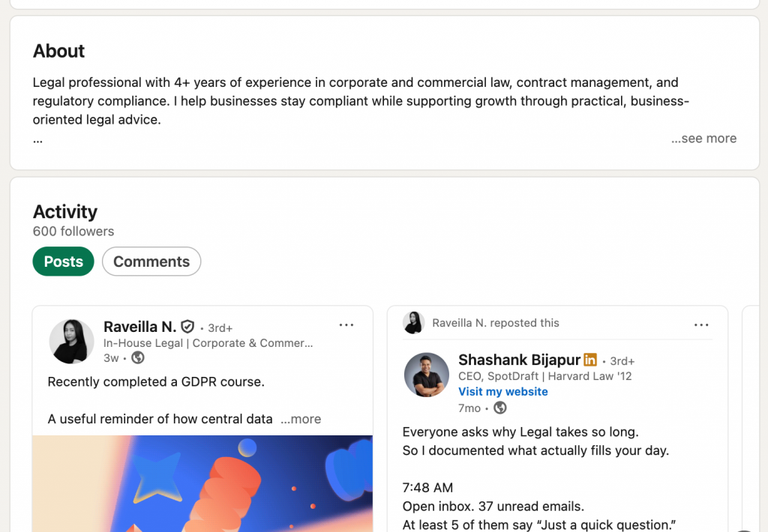768x532 pixels.
Task: Click the verified badge next to Raveilla N.
Action: 187,326
